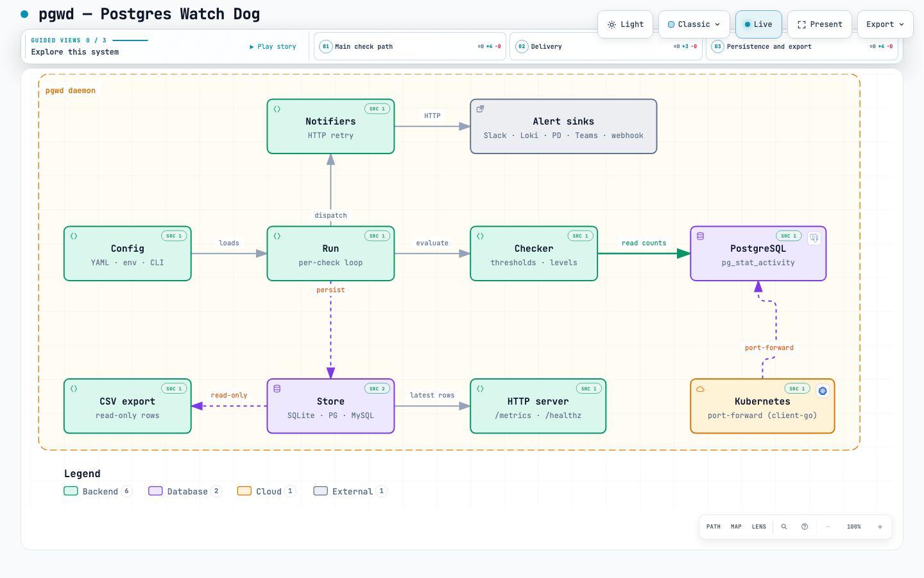Play the guided story

click(273, 47)
